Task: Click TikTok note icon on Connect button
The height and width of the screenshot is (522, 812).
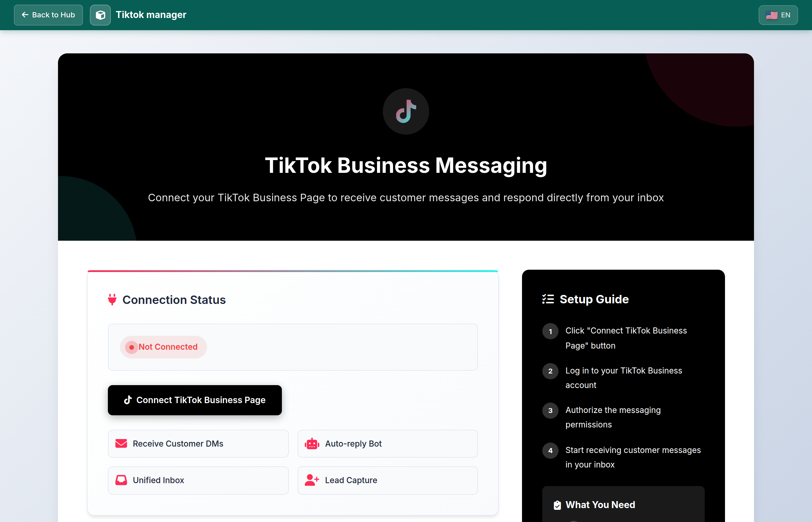Action: tap(127, 400)
